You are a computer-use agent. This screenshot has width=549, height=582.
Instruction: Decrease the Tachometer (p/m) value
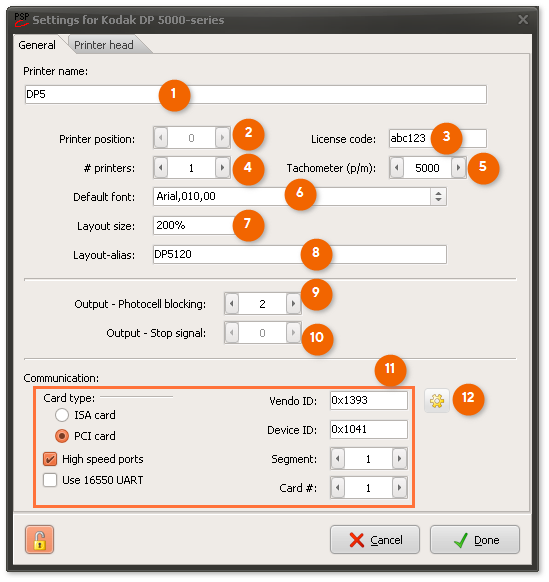(x=397, y=168)
